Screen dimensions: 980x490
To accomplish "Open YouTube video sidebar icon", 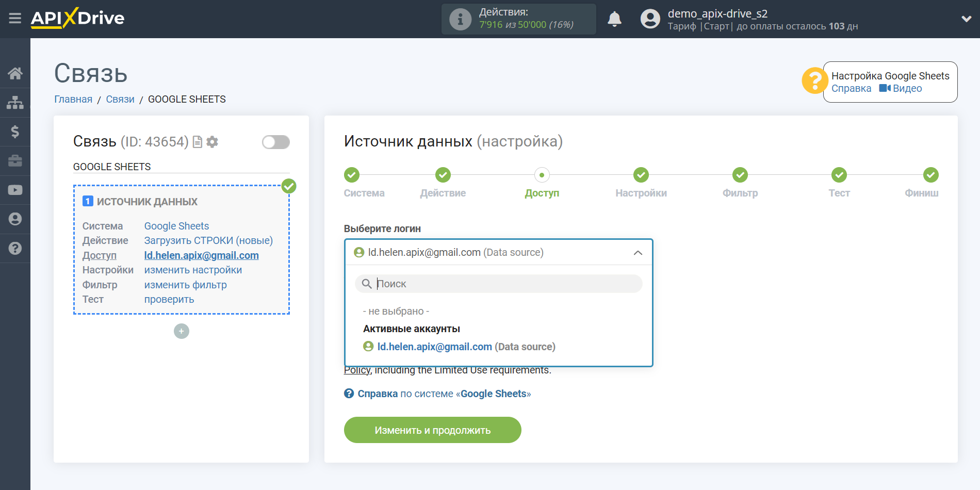I will coord(15,190).
